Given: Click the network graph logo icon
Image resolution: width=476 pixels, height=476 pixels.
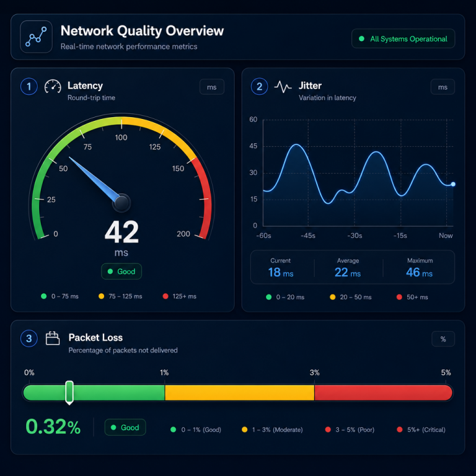Looking at the screenshot, I should (x=36, y=37).
